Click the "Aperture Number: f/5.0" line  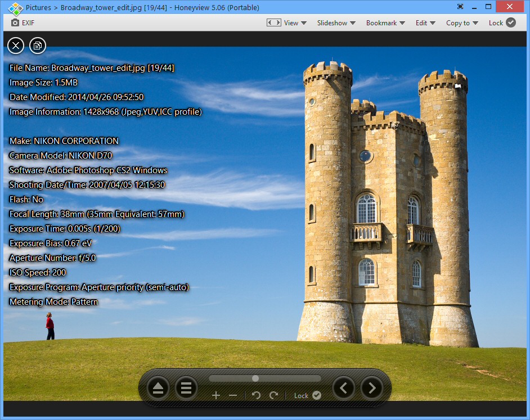(52, 258)
